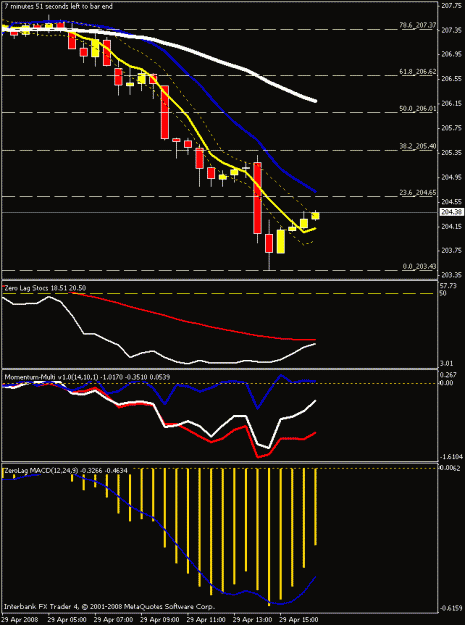Screen dimensions: 465x625
Task: Click the -0.6159 MACD scale value
Action: 452,608
